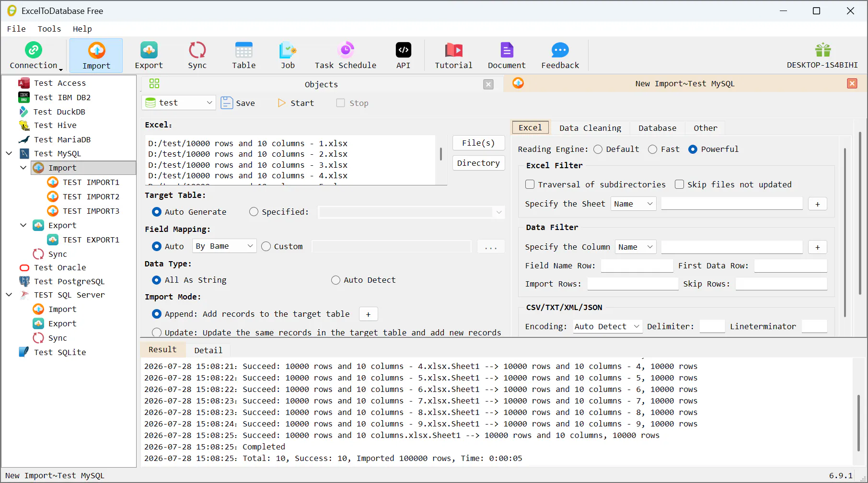Open the Table toolbar icon

coord(244,56)
